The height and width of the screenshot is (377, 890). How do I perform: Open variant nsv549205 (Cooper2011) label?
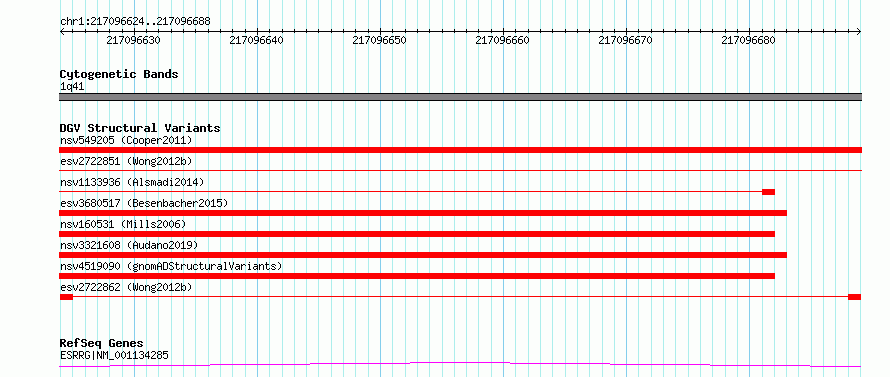126,140
